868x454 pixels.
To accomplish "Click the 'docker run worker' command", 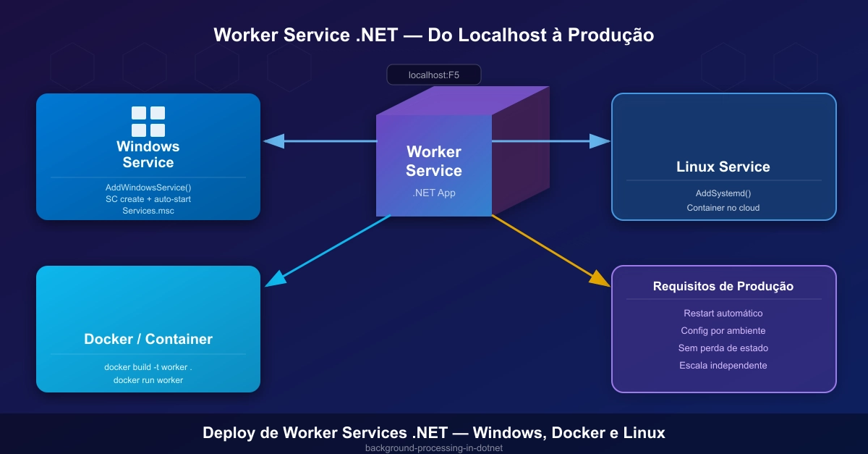I will [148, 380].
